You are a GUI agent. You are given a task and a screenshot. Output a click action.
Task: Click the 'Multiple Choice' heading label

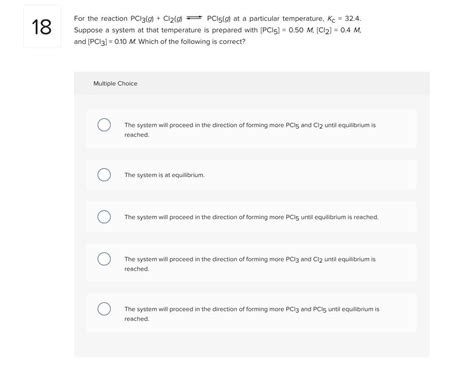tap(115, 83)
